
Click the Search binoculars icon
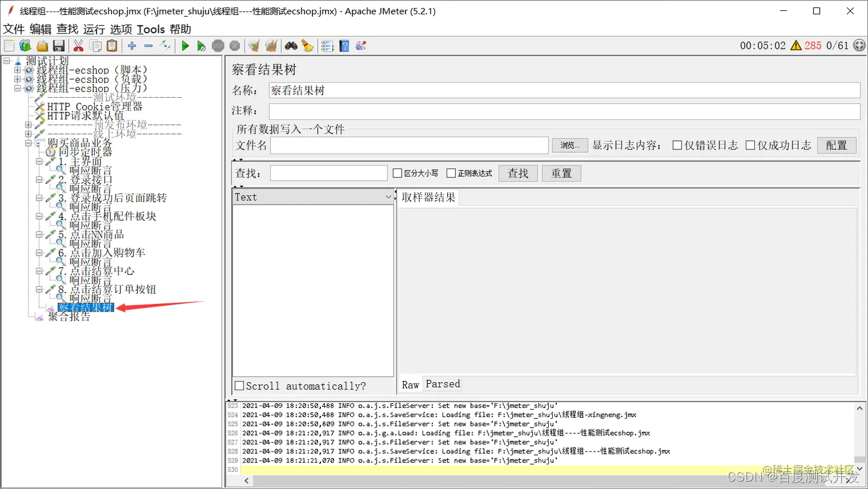(291, 45)
